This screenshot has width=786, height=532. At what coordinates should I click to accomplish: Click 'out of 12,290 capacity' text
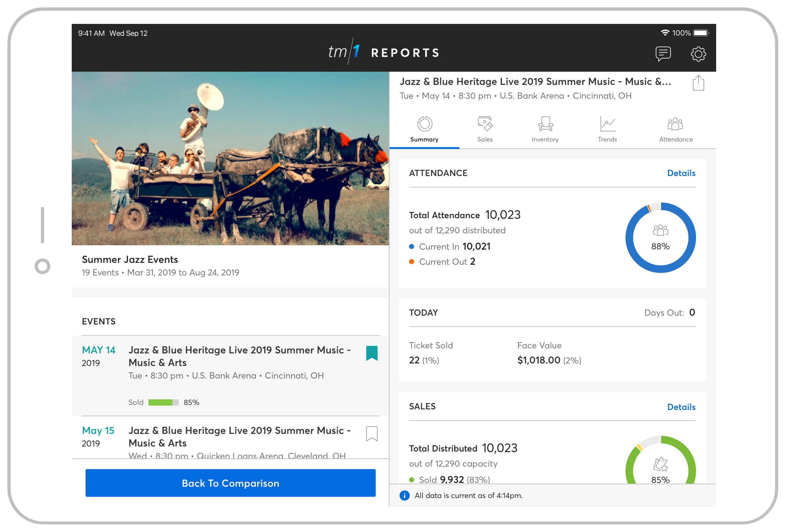[453, 464]
